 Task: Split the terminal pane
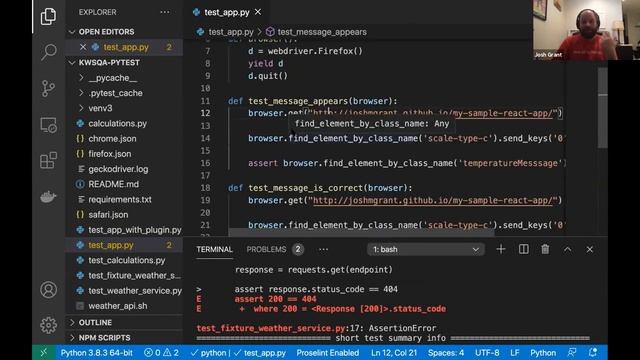tap(523, 249)
